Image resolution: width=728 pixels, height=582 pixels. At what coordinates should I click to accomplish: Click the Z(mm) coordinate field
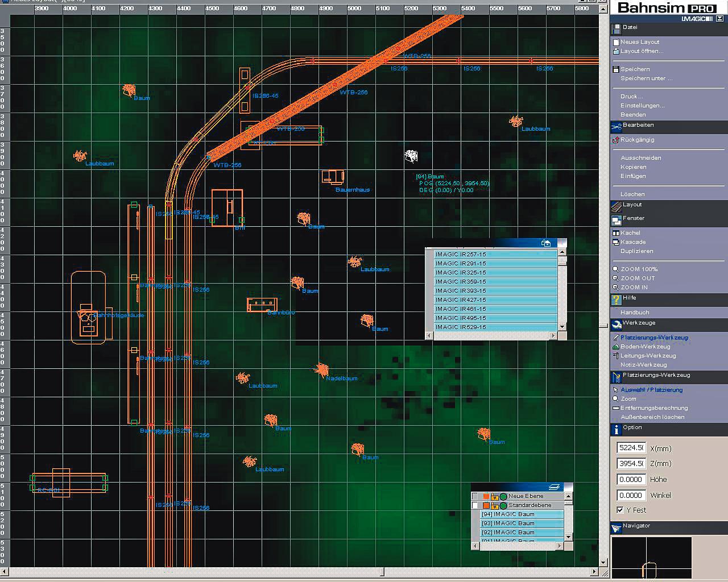(631, 463)
